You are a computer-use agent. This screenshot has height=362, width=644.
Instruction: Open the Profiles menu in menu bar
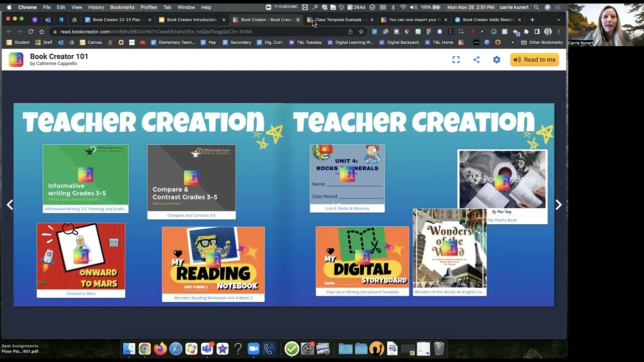coord(149,7)
